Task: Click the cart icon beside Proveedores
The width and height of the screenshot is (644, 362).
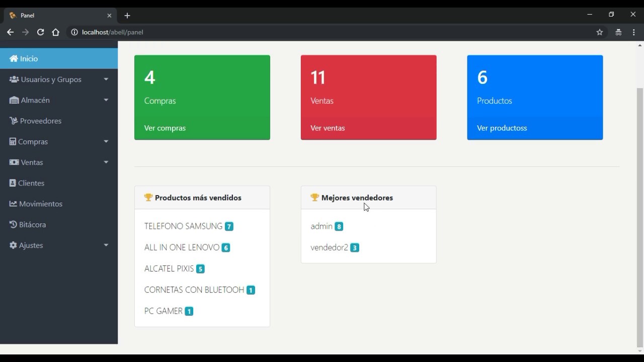Action: point(14,121)
